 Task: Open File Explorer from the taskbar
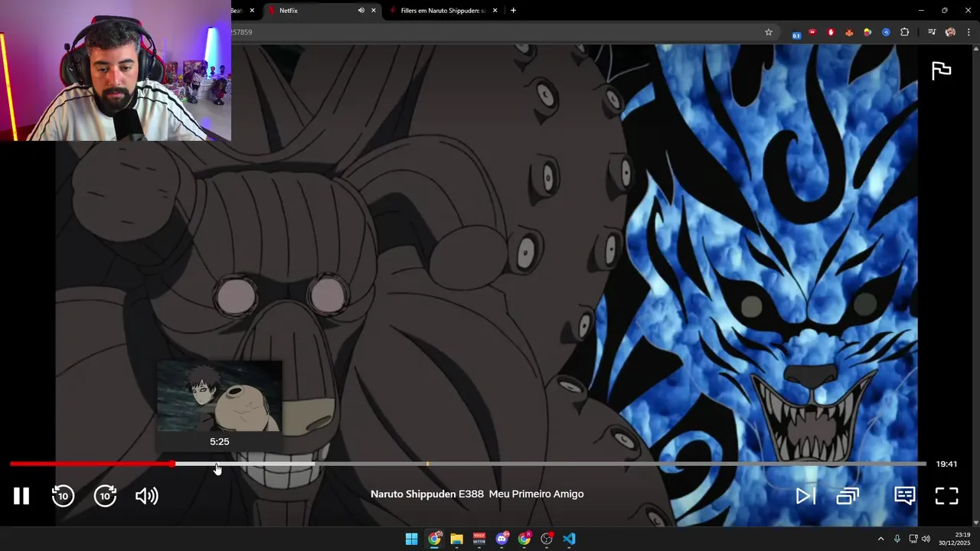456,539
